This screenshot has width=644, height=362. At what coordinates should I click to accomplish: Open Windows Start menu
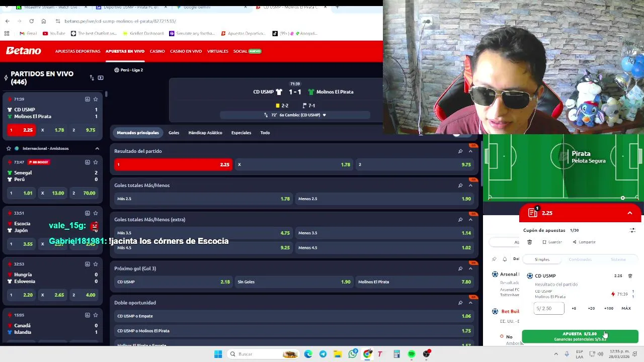[x=218, y=354]
